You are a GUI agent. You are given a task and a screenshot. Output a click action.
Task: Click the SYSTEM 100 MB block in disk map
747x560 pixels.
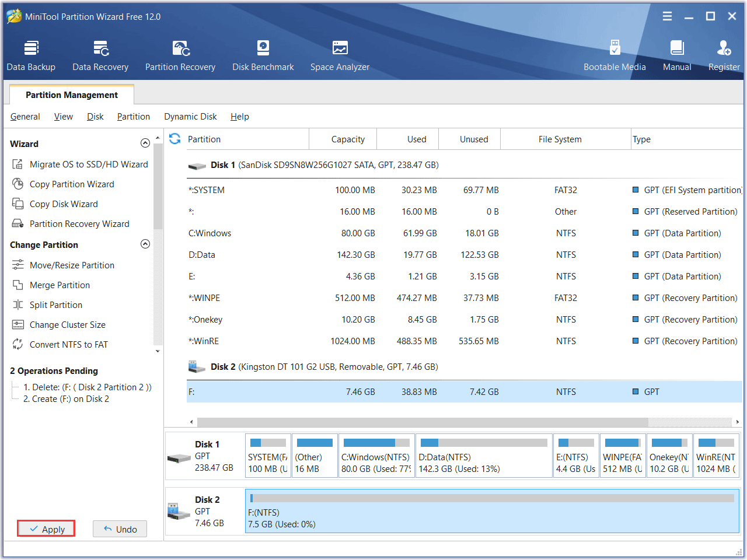(x=268, y=456)
